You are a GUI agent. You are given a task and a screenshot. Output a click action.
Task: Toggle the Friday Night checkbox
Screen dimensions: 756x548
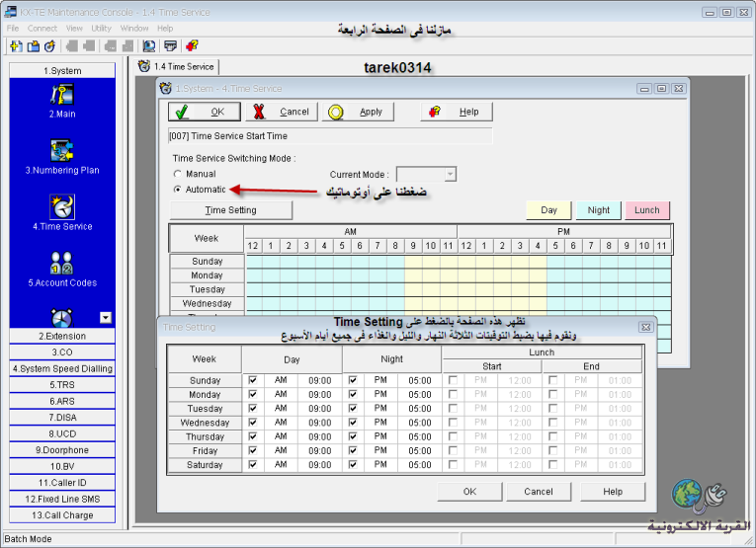(x=355, y=450)
